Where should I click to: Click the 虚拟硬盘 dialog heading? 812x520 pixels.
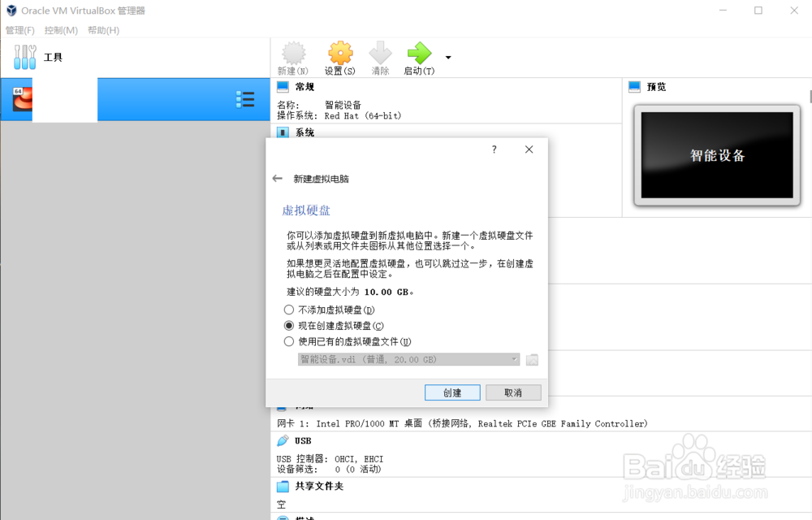306,210
